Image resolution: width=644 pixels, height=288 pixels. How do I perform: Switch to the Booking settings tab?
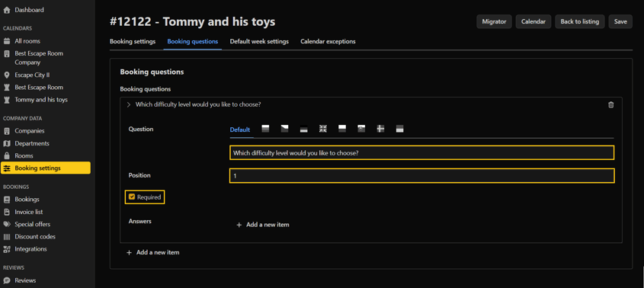point(133,41)
